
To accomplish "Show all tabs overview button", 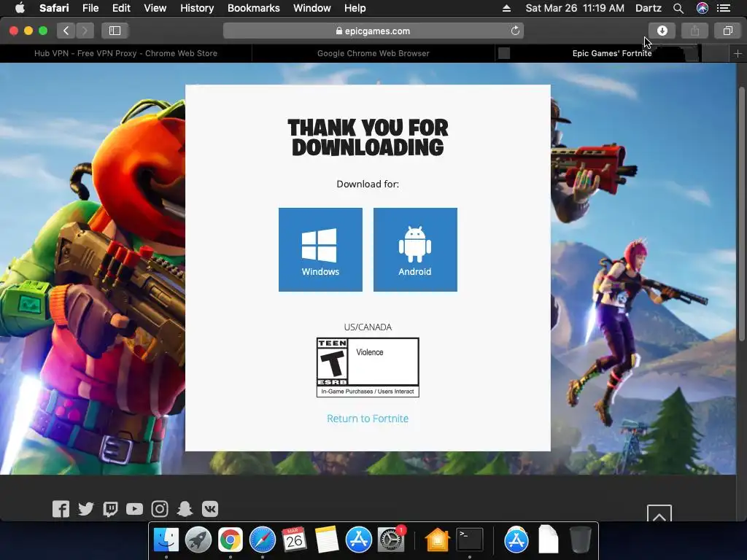I will pos(727,31).
